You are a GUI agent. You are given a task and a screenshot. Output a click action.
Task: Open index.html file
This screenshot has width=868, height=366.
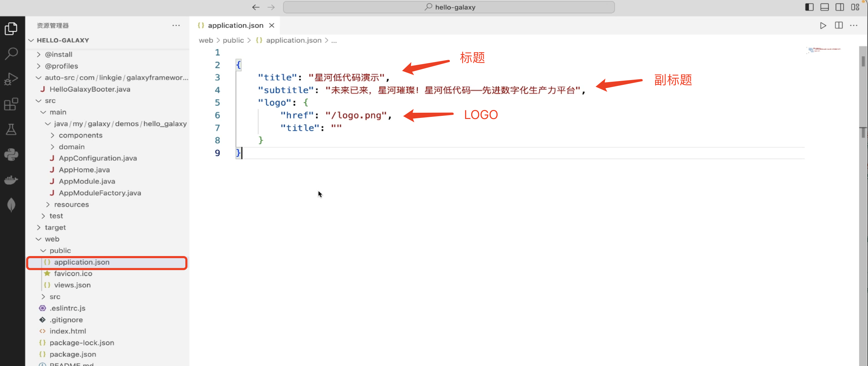pos(107,331)
